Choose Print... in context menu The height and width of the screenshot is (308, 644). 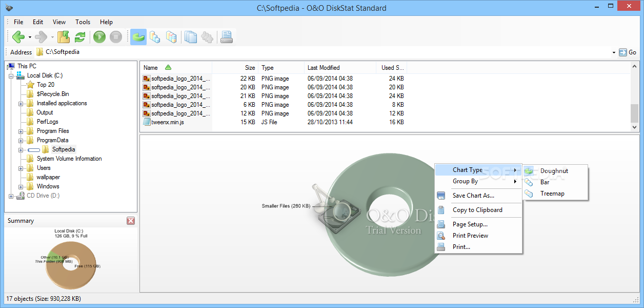(478, 247)
